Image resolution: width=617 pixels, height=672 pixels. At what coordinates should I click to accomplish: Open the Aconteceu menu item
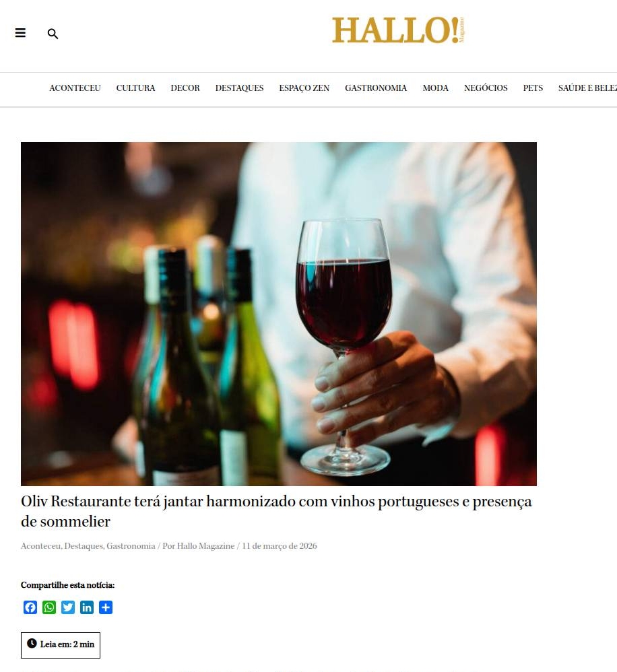pos(75,88)
